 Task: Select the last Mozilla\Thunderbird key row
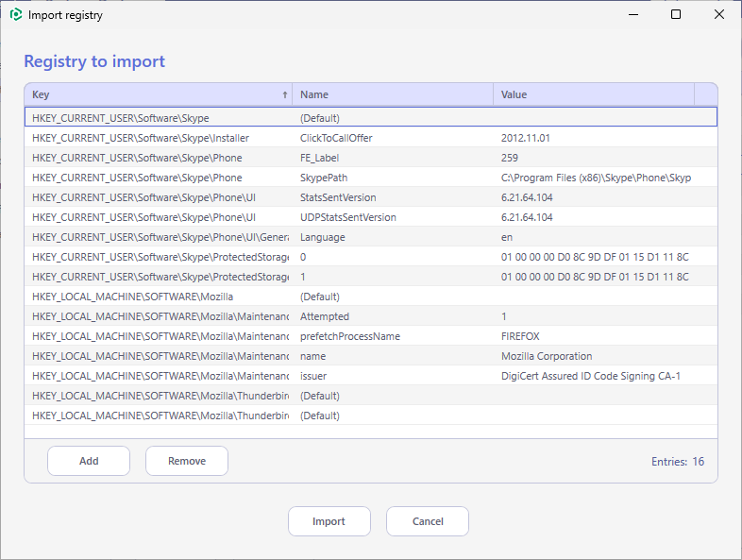371,416
